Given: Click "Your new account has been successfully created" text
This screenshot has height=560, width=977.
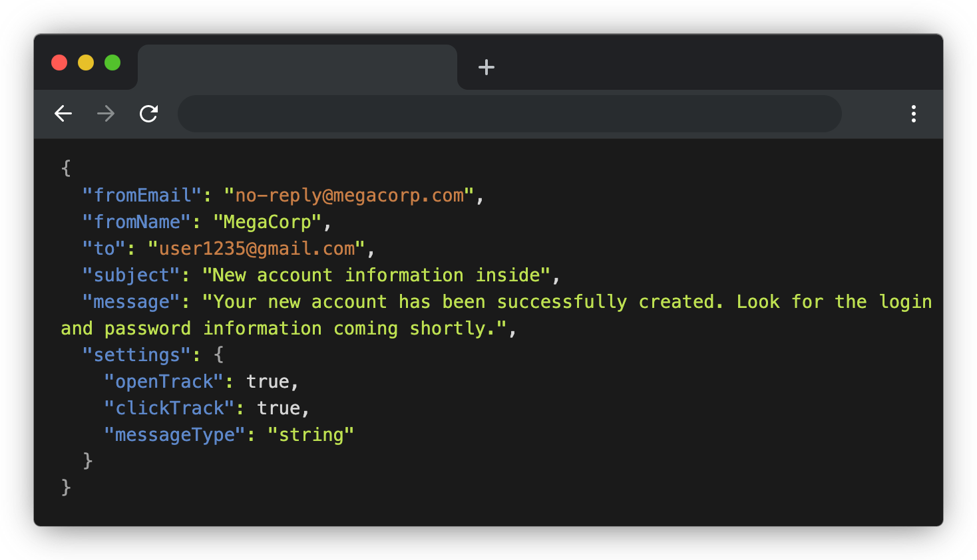Looking at the screenshot, I should coord(462,302).
